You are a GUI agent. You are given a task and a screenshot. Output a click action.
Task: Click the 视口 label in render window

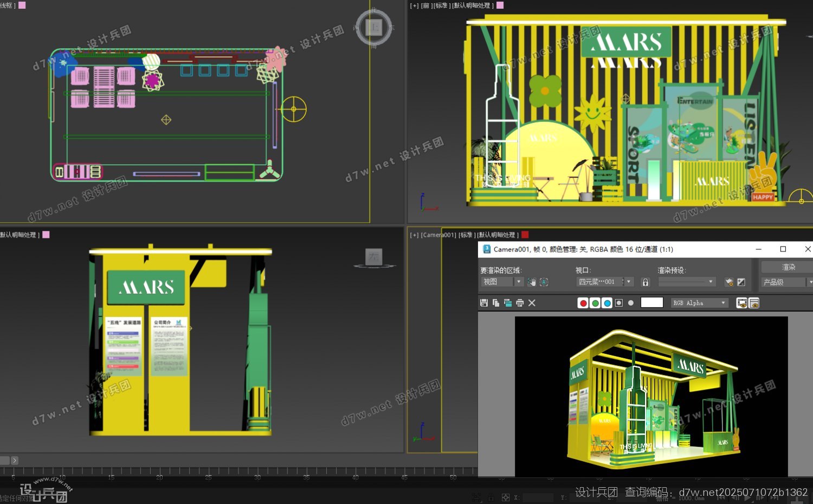583,270
